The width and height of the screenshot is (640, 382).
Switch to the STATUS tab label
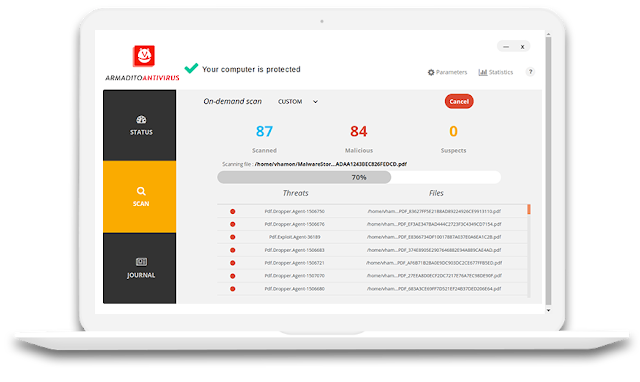(x=141, y=132)
